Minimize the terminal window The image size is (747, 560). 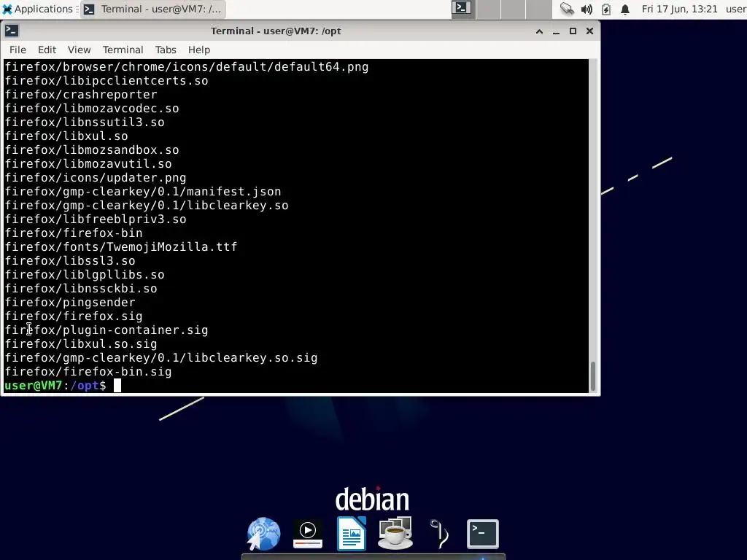coord(556,31)
